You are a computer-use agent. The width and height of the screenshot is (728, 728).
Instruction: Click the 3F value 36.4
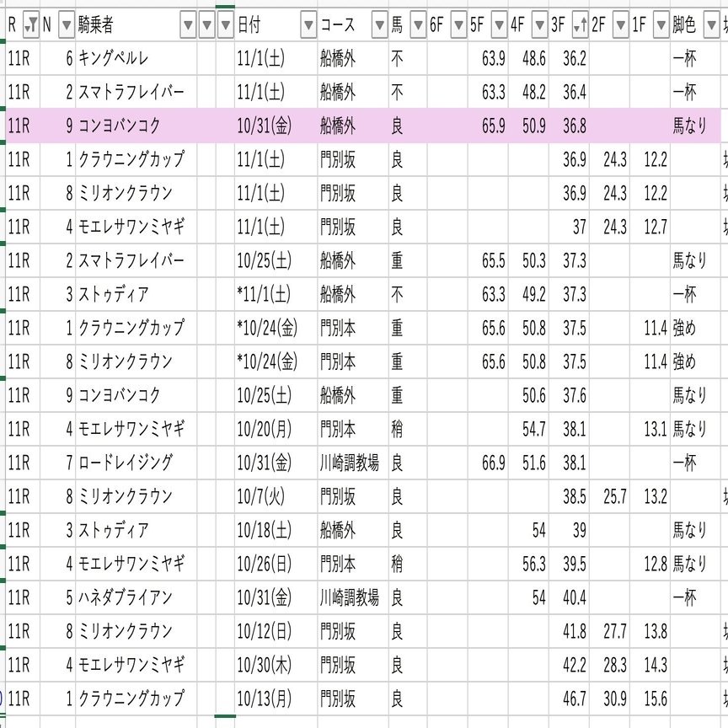575,93
